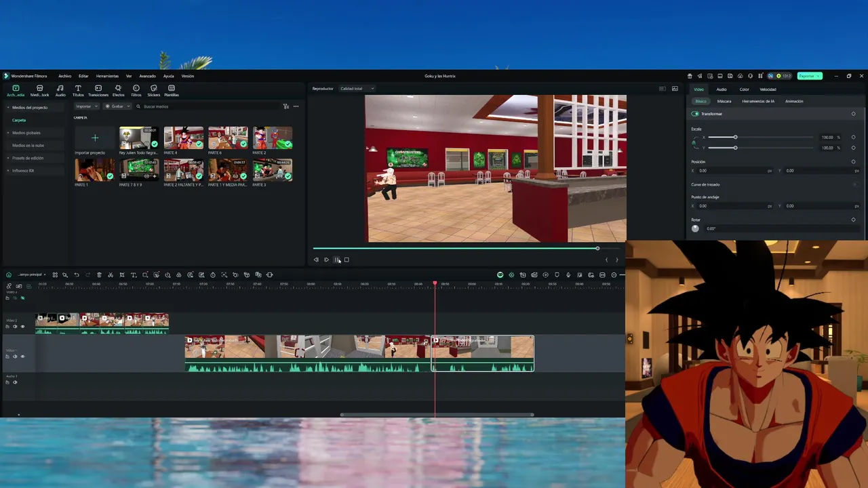
Task: Open the Calidad total quality dropdown
Action: pyautogui.click(x=357, y=89)
